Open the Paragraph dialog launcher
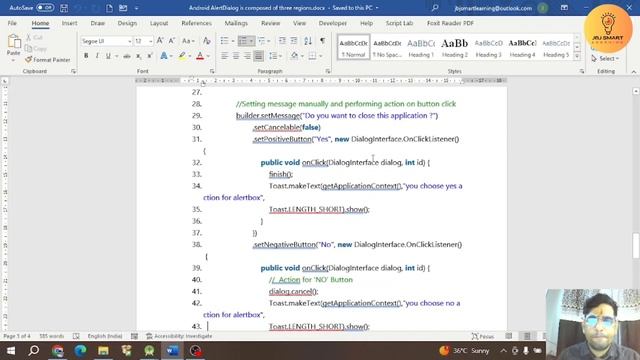This screenshot has width=640, height=360. [328, 71]
